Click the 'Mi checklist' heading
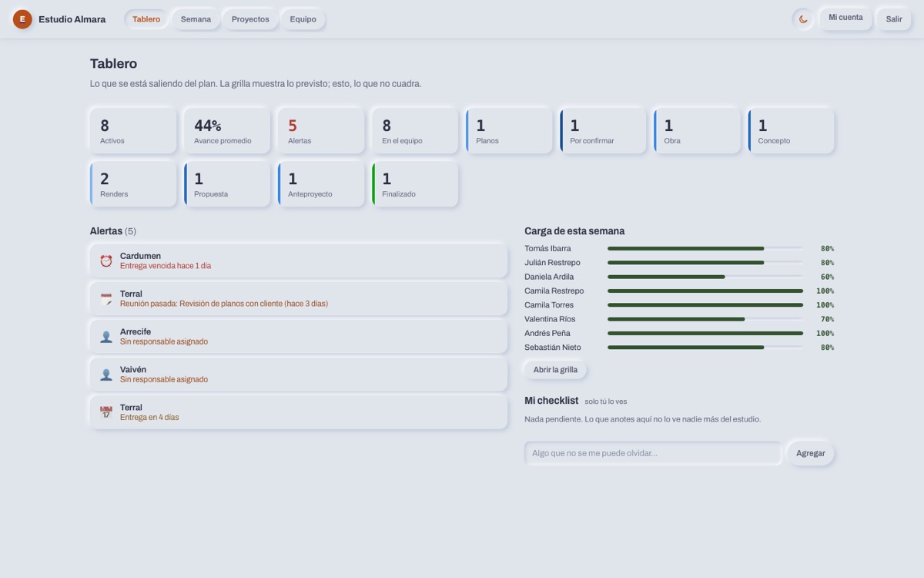The height and width of the screenshot is (578, 924). (551, 401)
